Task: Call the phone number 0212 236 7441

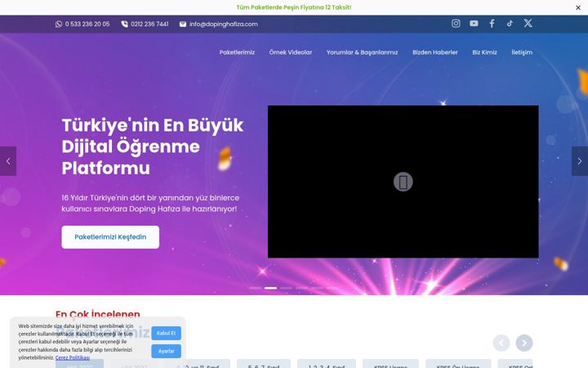Action: pos(149,24)
